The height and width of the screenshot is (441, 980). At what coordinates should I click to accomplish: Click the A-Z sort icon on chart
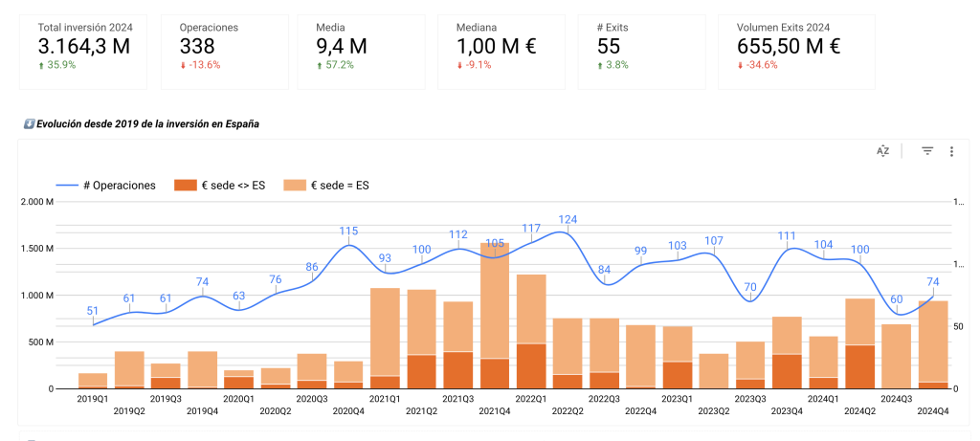click(883, 151)
